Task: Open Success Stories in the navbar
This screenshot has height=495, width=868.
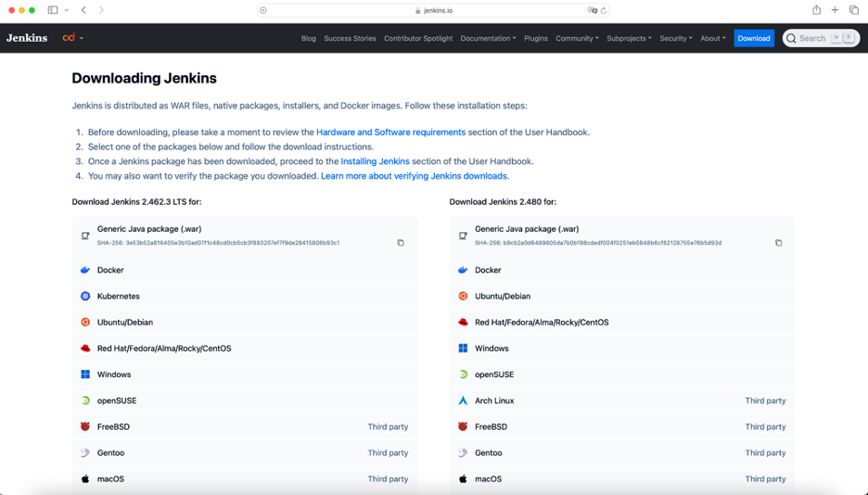Action: [350, 38]
